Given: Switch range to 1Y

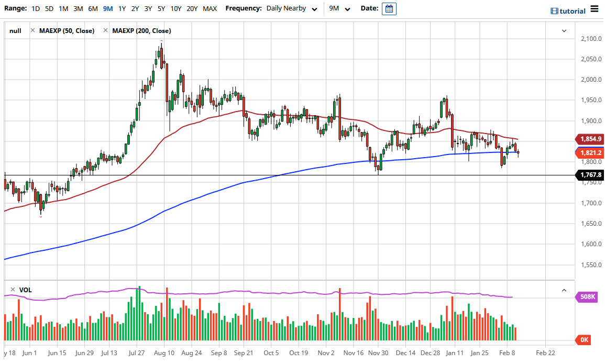Looking at the screenshot, I should click(122, 8).
